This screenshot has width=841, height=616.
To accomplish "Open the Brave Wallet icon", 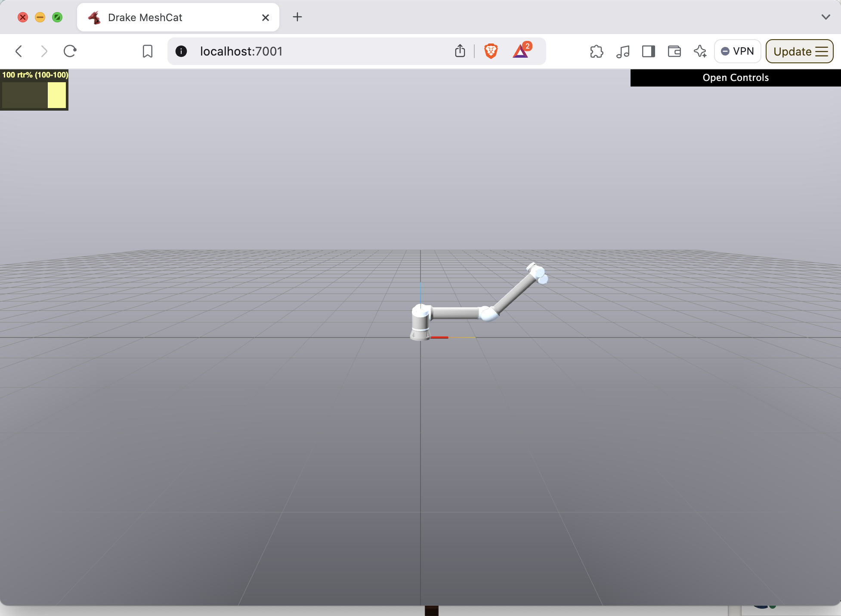I will click(x=674, y=51).
